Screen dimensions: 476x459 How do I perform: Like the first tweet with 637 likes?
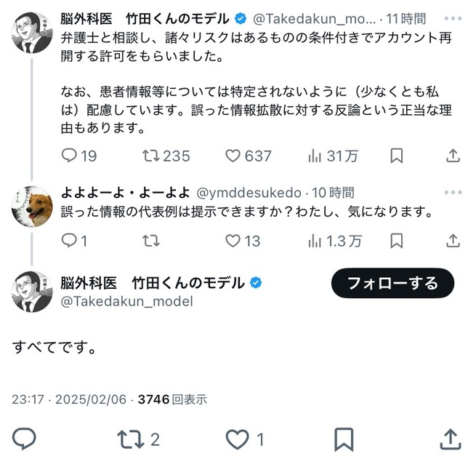[248, 156]
